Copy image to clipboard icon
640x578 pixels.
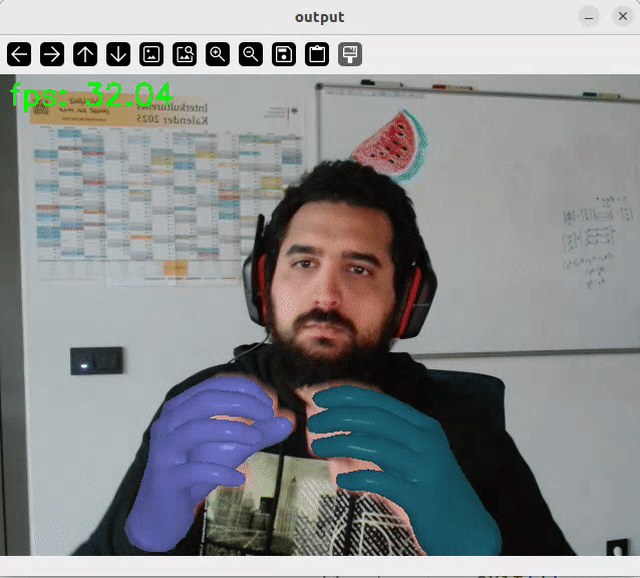(x=316, y=54)
